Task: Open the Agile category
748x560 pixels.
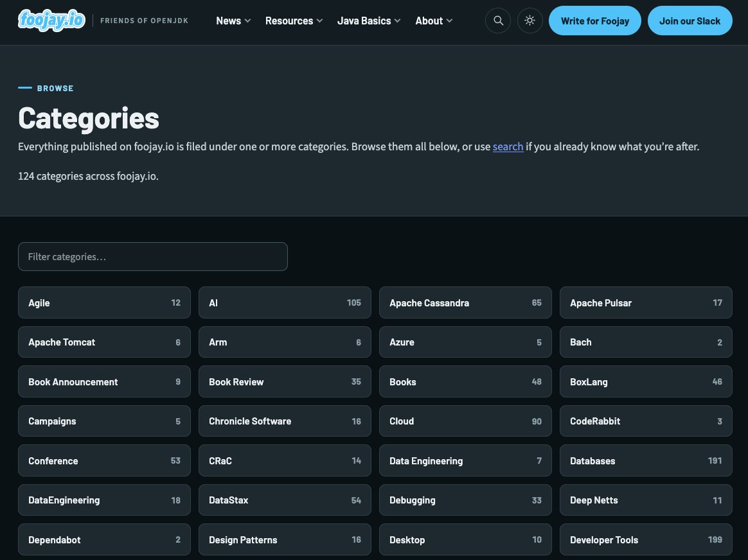Action: 105,302
